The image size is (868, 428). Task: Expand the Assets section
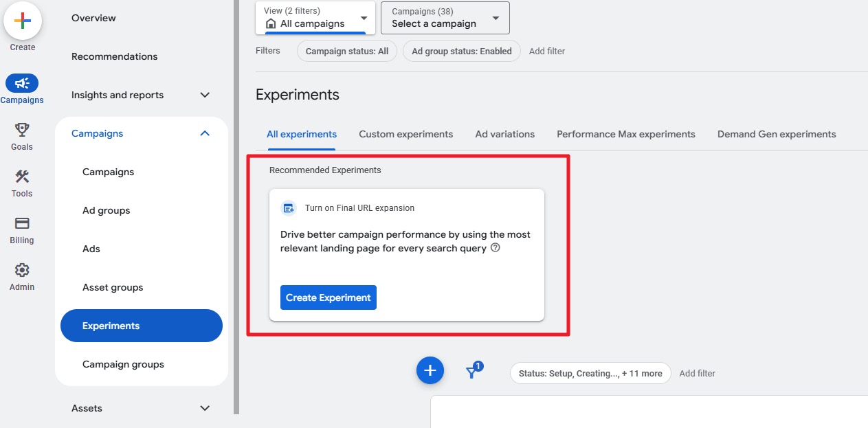click(204, 408)
